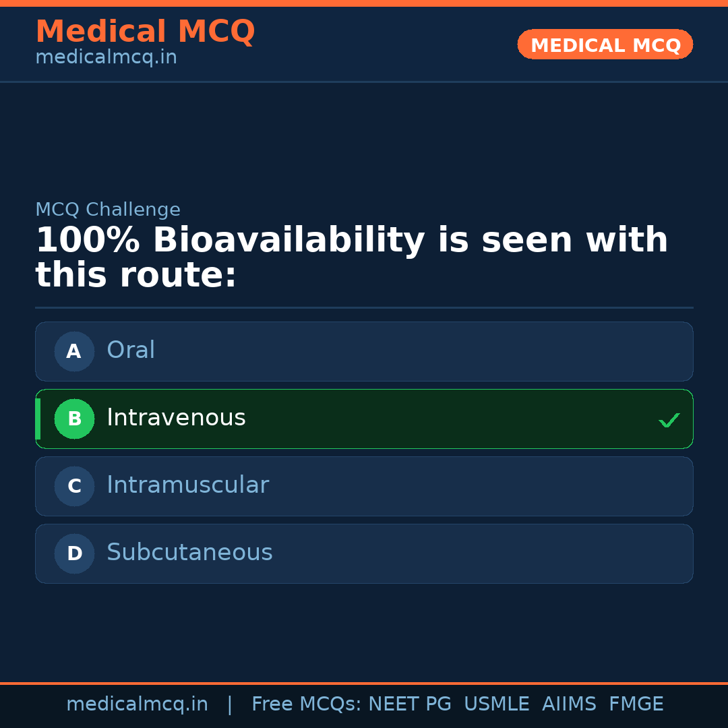728x728 pixels.
Task: Click the green accent bar beside option B
Action: click(38, 419)
